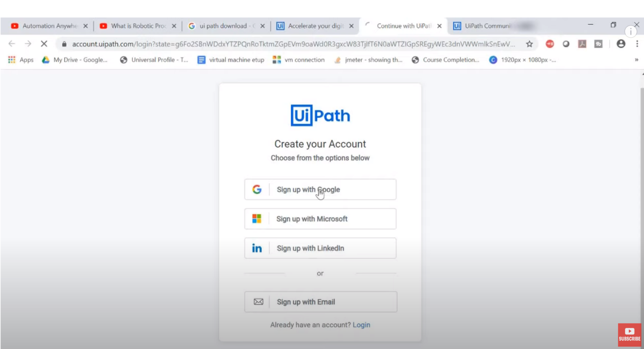Click the red ticketing extension icon in toolbar
Screen dimensions: 644x349
[550, 44]
